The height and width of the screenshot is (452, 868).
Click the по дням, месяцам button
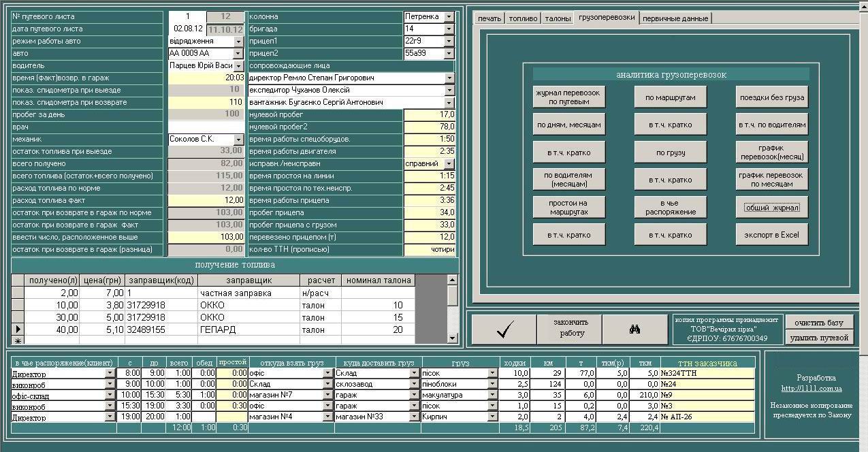(568, 125)
